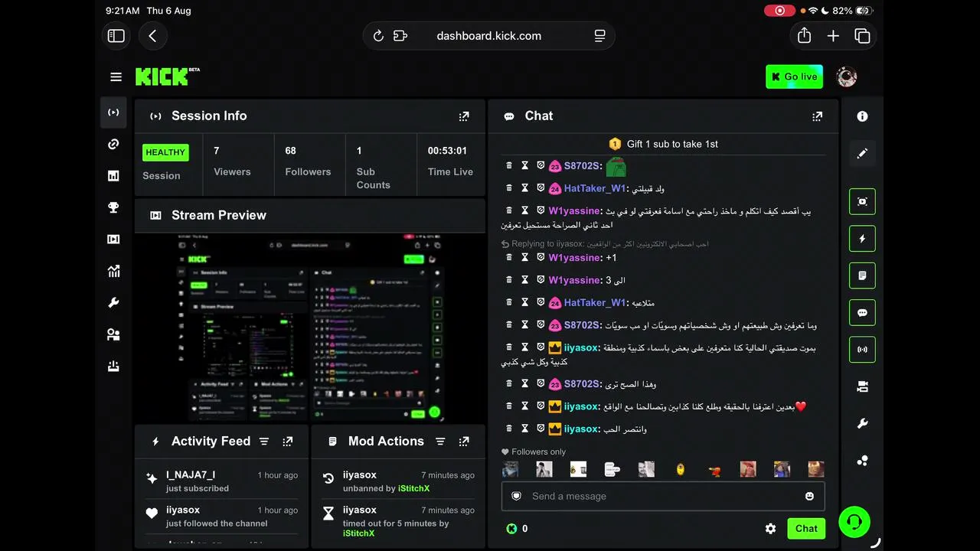Pop out the Activity Feed panel
The width and height of the screenshot is (980, 551).
pos(288,442)
